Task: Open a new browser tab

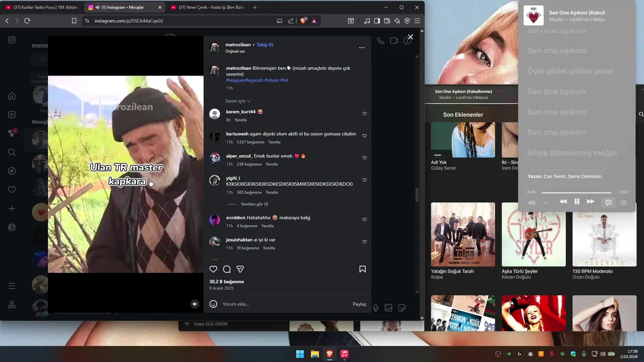Action: (255, 8)
